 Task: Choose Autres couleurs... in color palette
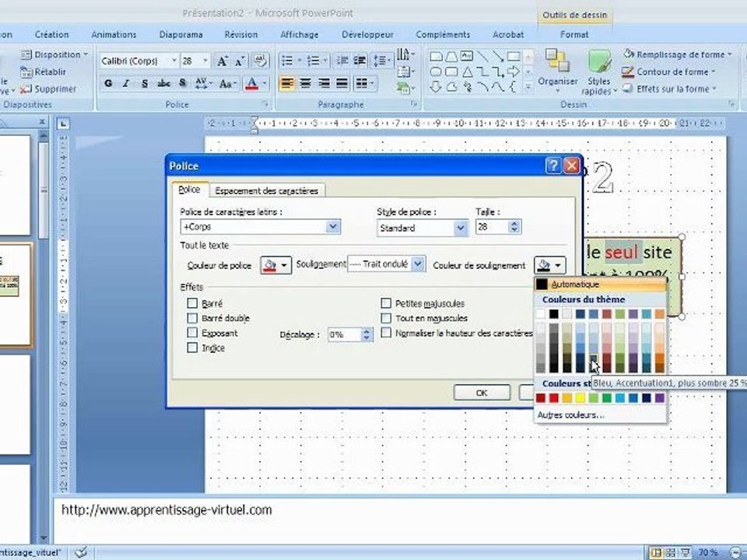(570, 415)
